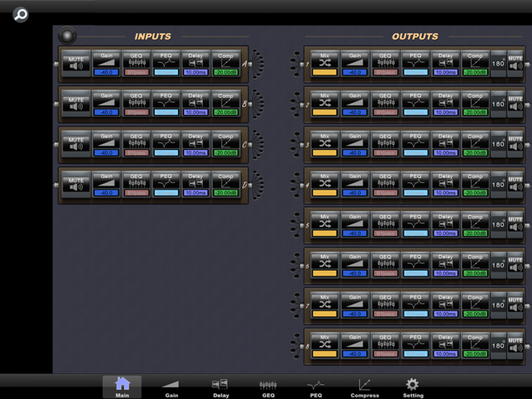The width and height of the screenshot is (532, 399).
Task: Switch to the Gain tab
Action: pos(171,387)
